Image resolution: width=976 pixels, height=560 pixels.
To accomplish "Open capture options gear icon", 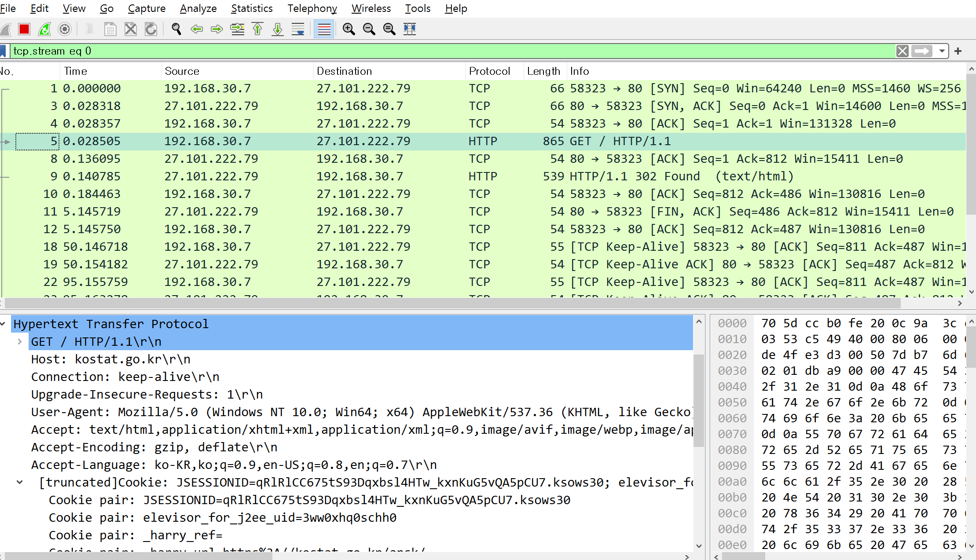I will click(x=65, y=29).
